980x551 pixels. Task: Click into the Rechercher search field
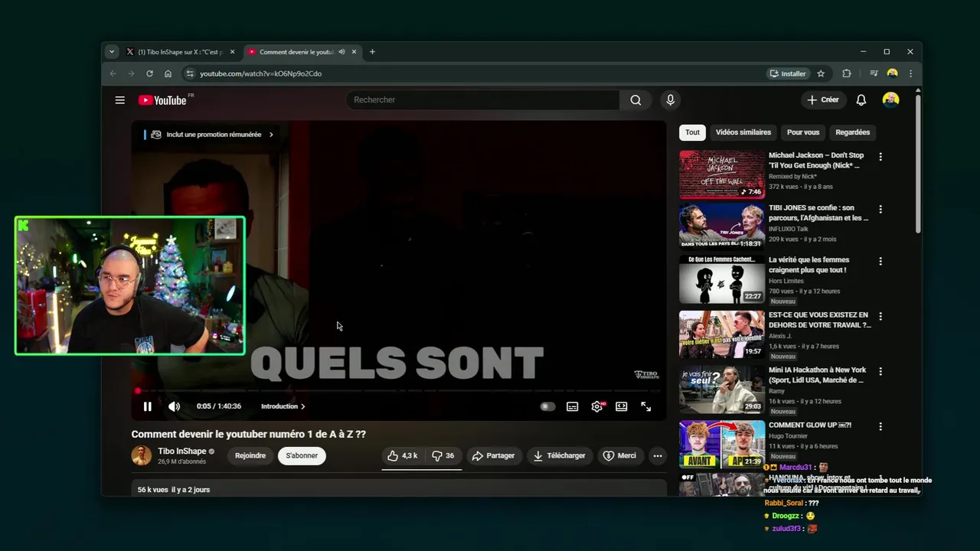click(482, 100)
